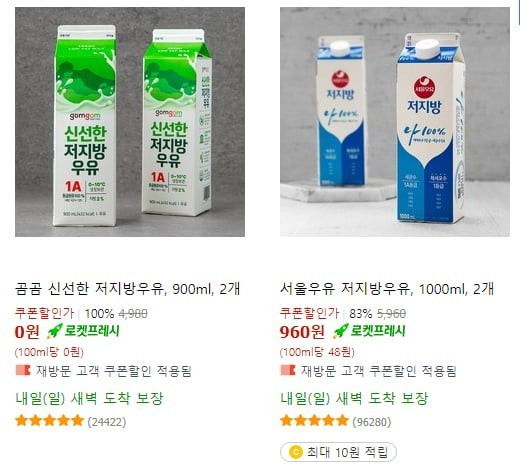This screenshot has width=520, height=475.
Task: Click the star rating with 96280 reviews
Action: [314, 421]
